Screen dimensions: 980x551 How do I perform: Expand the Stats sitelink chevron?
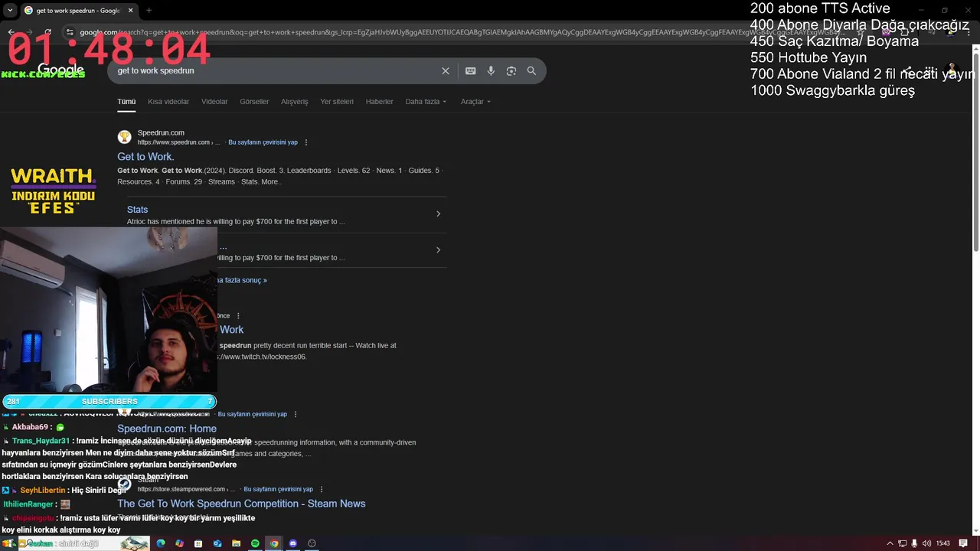[x=438, y=214]
